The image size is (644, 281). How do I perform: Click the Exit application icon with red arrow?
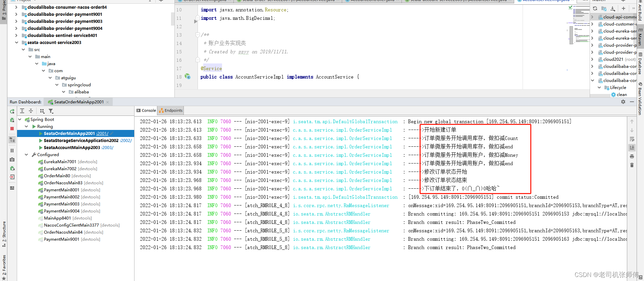[x=12, y=177]
